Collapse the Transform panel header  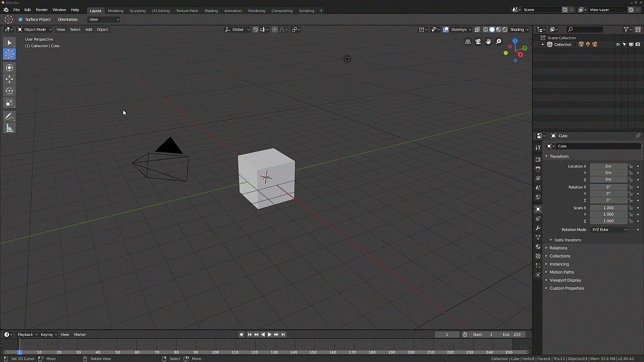558,156
